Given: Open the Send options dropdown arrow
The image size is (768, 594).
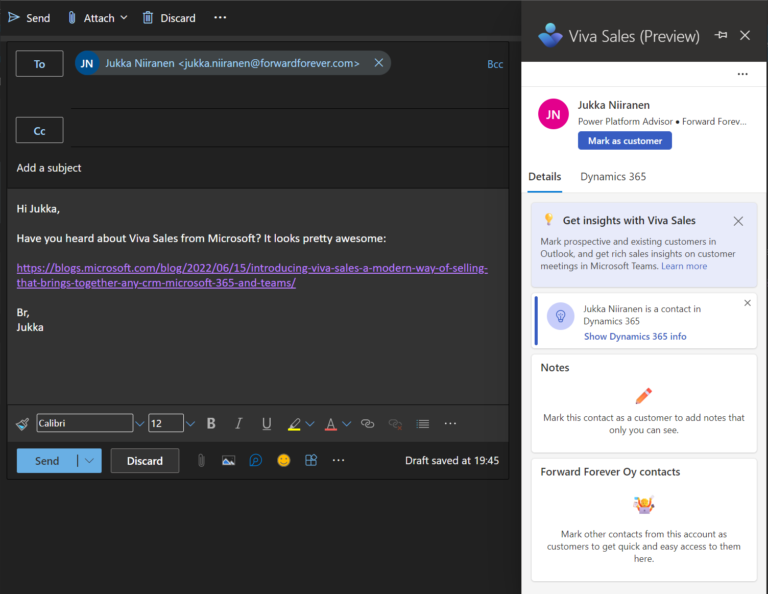Looking at the screenshot, I should [x=90, y=461].
